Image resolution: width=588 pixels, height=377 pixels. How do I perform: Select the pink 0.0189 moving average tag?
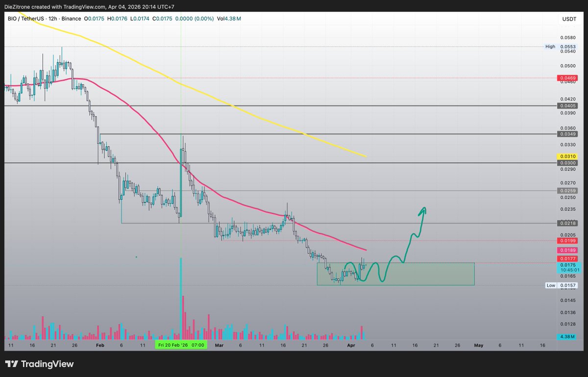[x=567, y=250]
